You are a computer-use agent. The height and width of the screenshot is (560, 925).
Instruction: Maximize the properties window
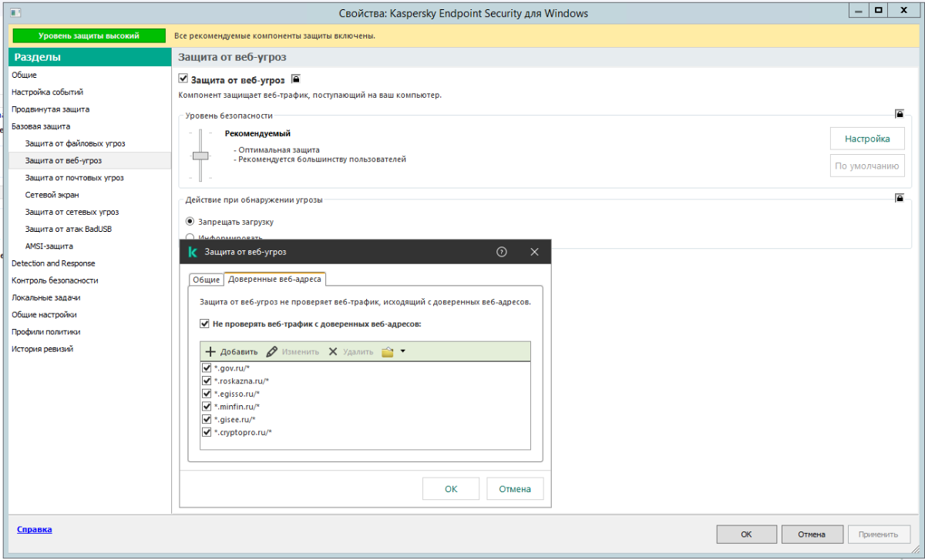click(878, 11)
